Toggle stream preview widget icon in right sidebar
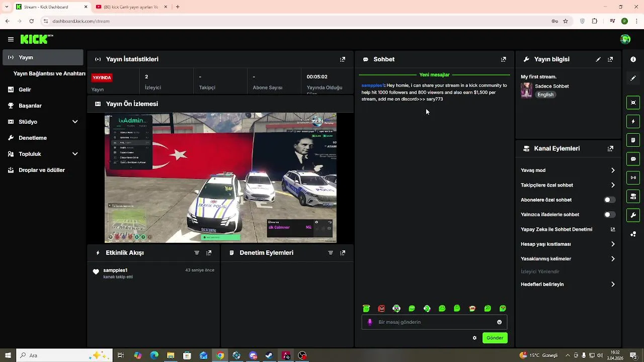The height and width of the screenshot is (362, 644). 633,103
